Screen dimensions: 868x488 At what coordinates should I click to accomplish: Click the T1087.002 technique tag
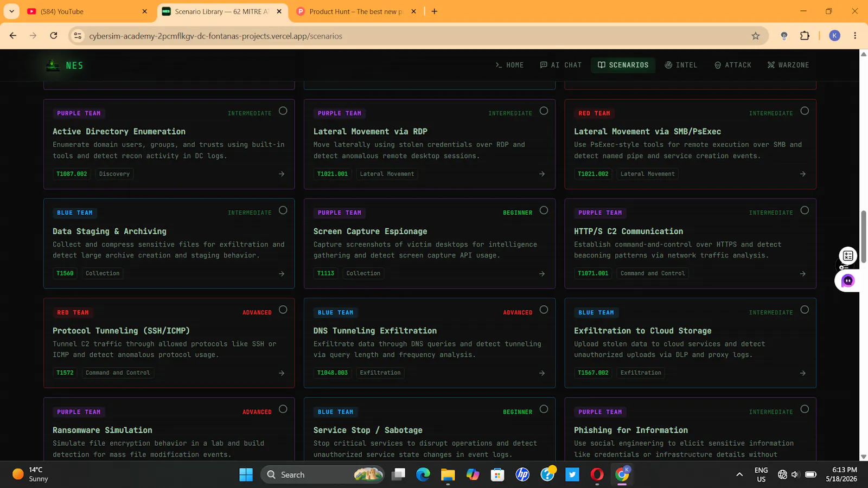pos(72,174)
